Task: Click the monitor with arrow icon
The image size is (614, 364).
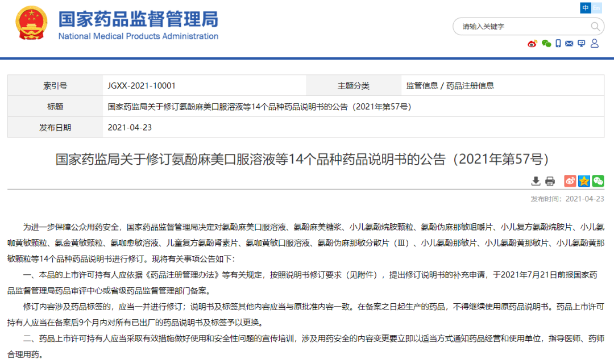Action: pyautogui.click(x=582, y=43)
